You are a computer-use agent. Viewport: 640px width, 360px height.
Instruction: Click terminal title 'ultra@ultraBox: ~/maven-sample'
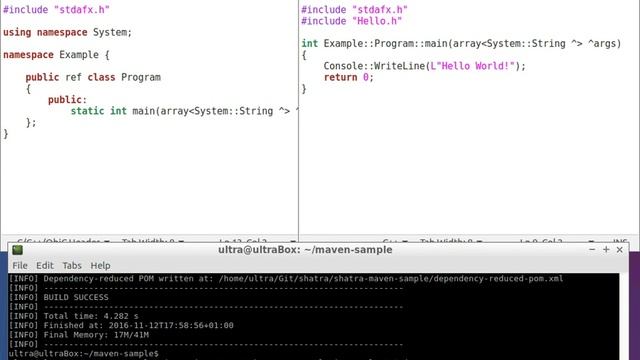point(305,249)
